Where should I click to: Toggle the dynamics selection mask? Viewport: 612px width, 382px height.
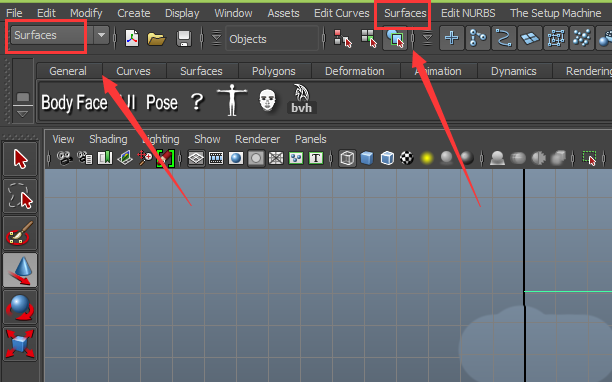point(582,38)
